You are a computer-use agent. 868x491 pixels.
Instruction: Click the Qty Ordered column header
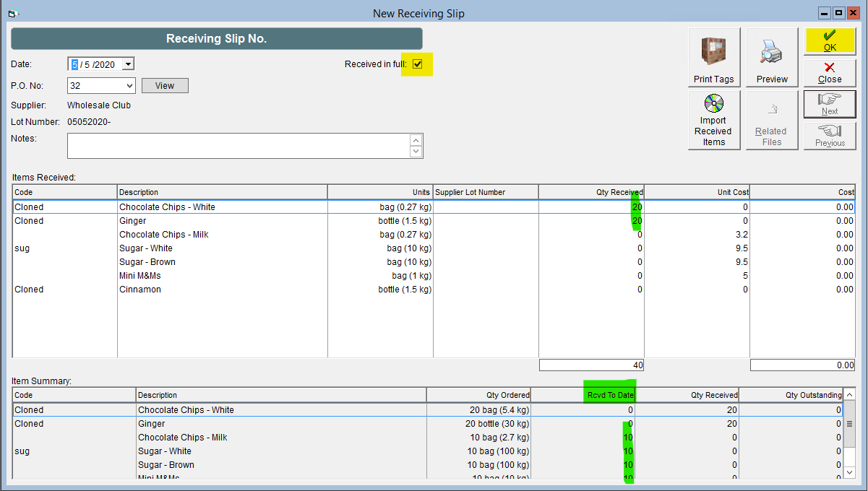pos(478,395)
